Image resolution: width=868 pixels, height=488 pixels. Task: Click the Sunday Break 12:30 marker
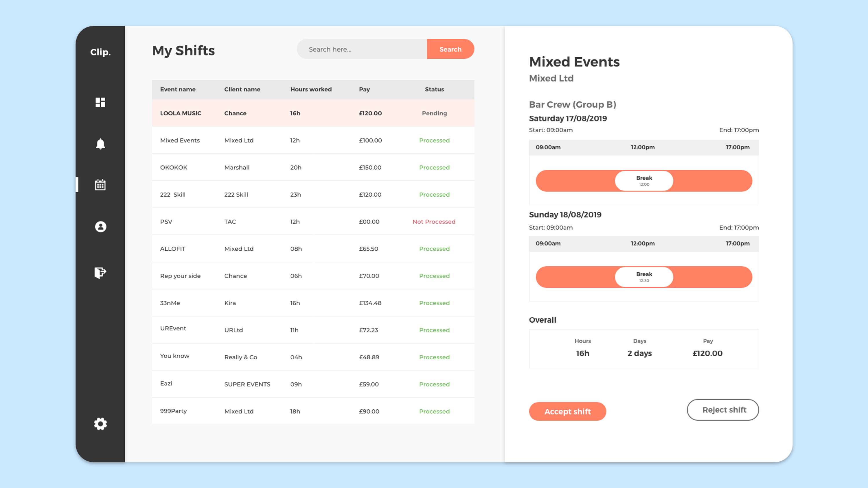[x=644, y=277]
